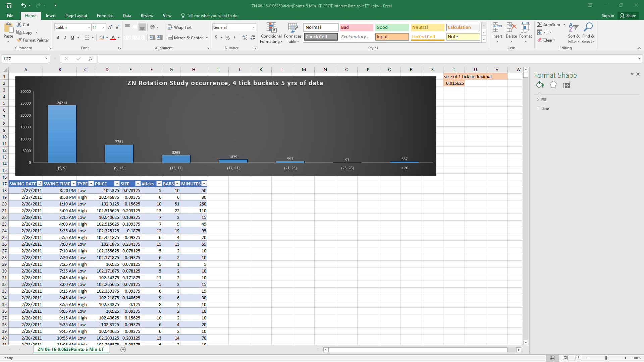The image size is (644, 362).
Task: Click the zoom slider handle
Action: pyautogui.click(x=606, y=358)
